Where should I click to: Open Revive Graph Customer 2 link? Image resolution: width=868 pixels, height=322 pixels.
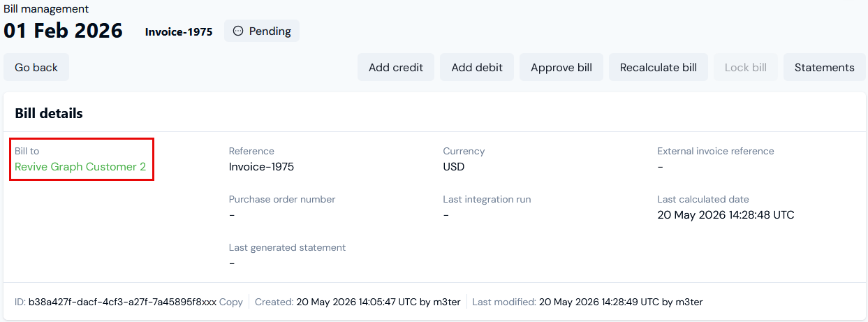(80, 167)
